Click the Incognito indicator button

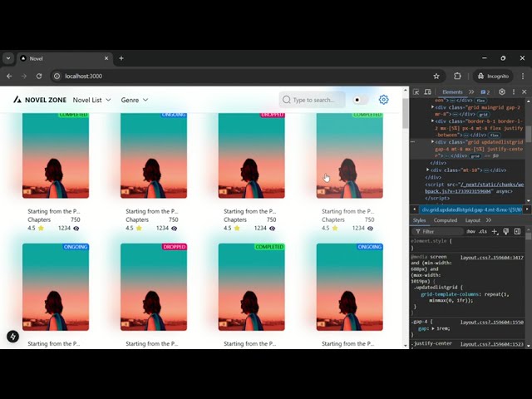[x=493, y=76]
